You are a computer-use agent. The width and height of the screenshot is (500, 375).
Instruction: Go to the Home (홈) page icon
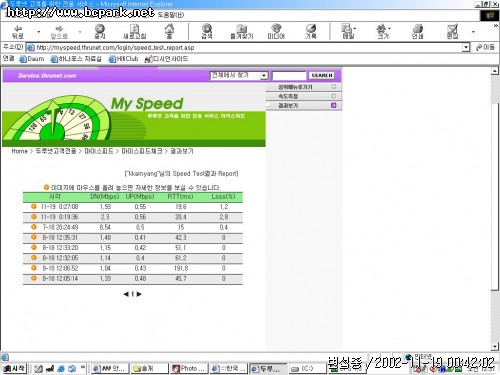pos(169,32)
